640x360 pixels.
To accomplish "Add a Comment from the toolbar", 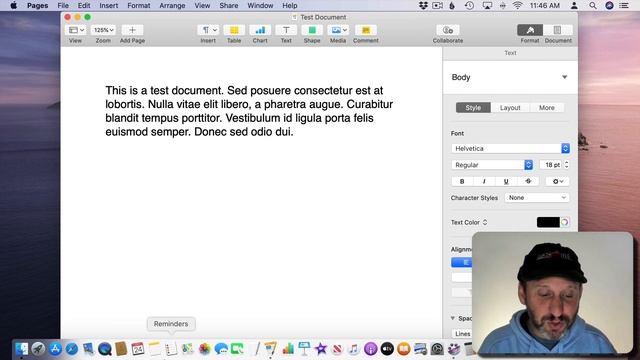I will 366,30.
